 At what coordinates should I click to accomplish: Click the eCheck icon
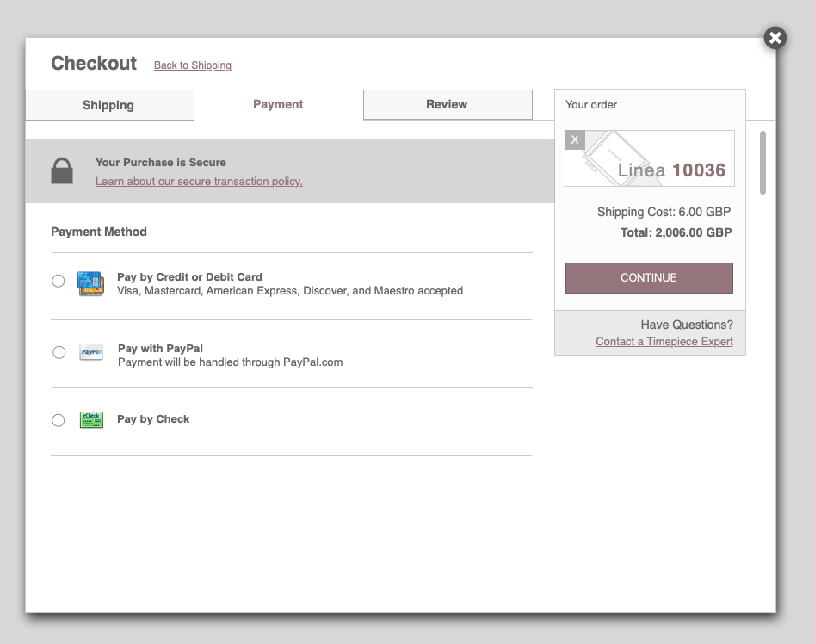pos(91,419)
